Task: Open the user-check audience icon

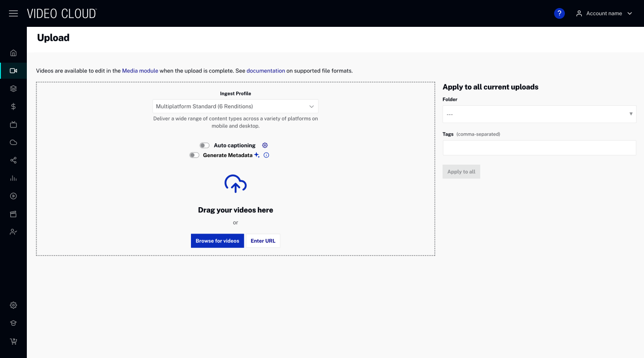Action: click(13, 232)
